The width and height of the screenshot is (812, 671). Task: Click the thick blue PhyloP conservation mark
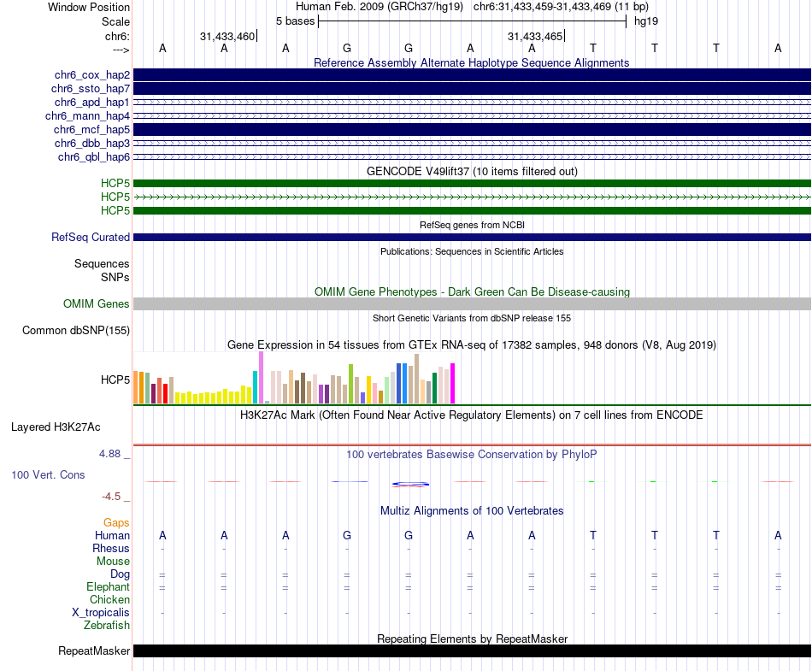click(410, 484)
